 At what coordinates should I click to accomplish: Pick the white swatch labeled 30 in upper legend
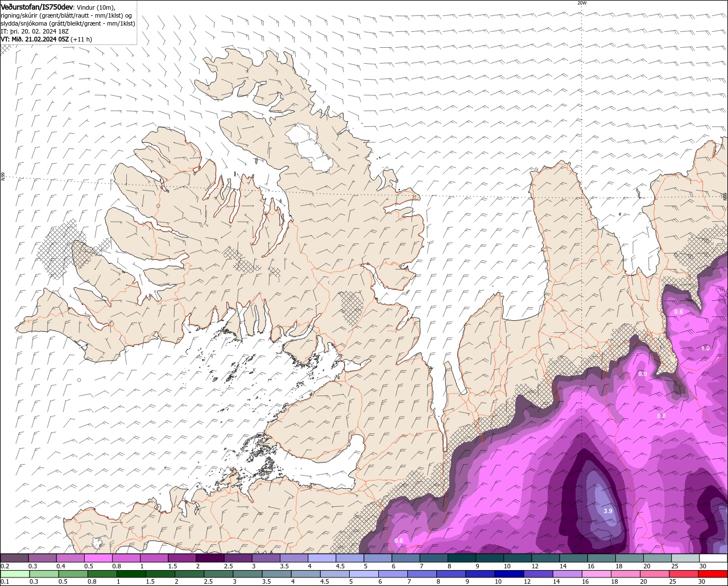[x=713, y=558]
